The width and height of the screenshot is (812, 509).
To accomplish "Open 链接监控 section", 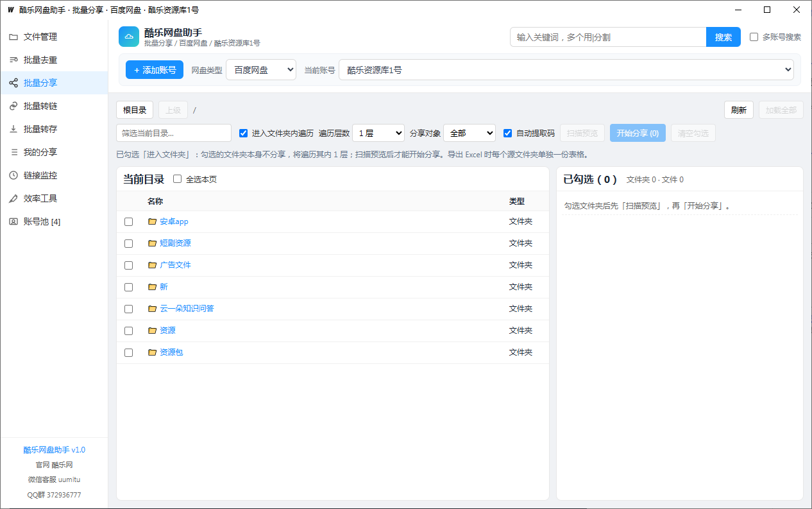I will [54, 176].
